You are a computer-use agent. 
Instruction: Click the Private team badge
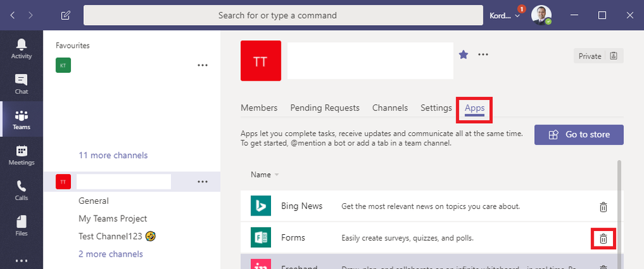click(598, 56)
